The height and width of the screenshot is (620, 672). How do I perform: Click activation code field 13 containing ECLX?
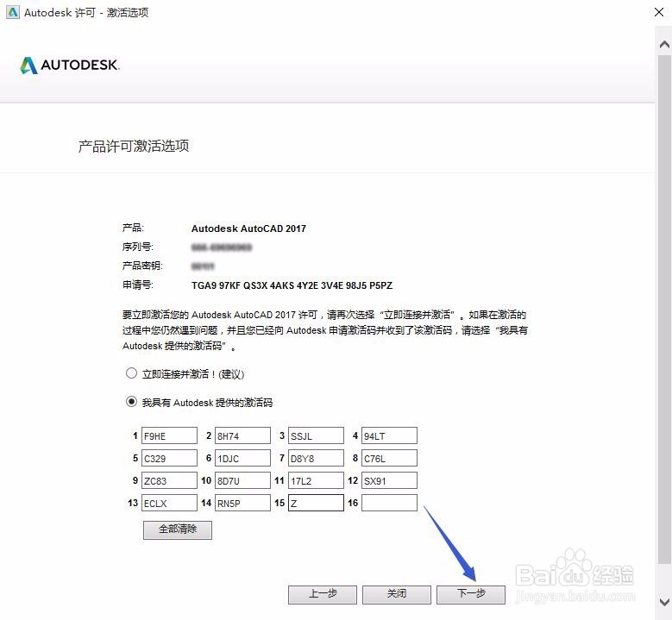click(x=169, y=503)
